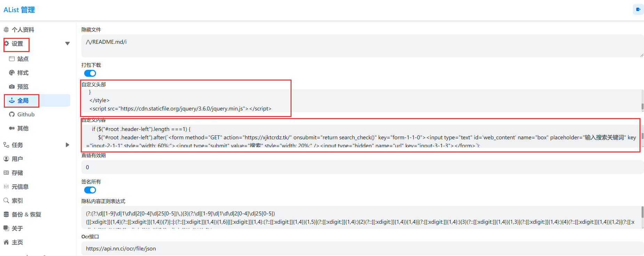Click into the 隐藏文件 text area
This screenshot has height=256, width=644.
[363, 46]
